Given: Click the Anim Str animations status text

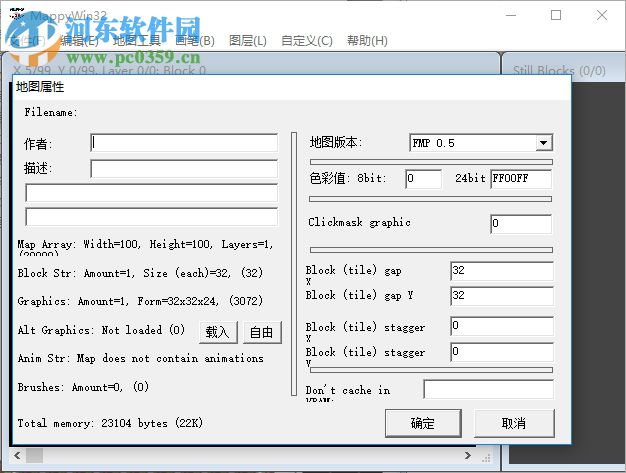Looking at the screenshot, I should click(141, 358).
